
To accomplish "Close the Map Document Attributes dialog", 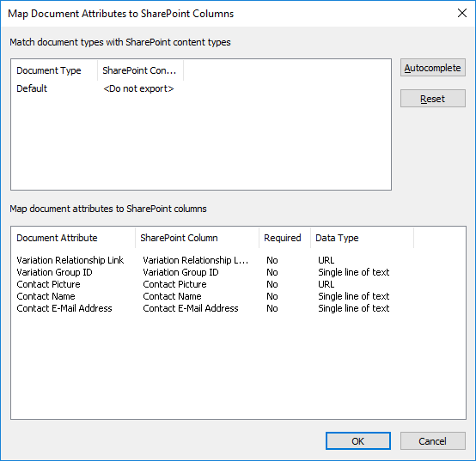I will (x=462, y=13).
